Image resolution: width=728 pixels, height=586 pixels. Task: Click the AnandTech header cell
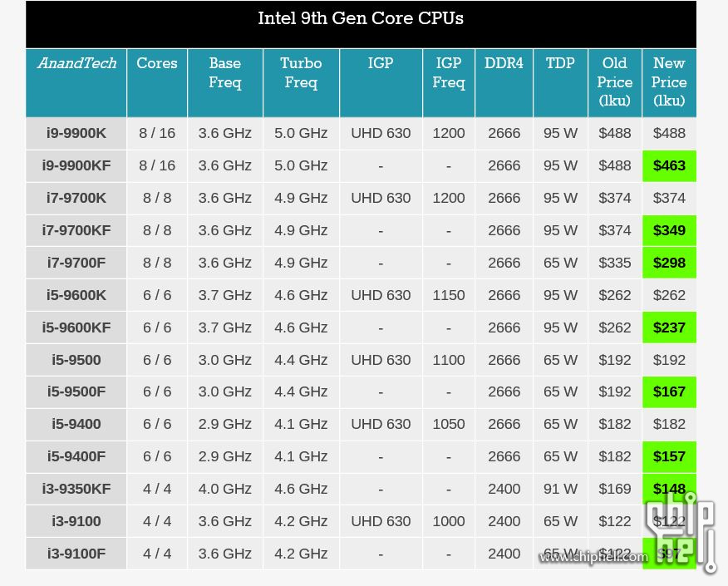[x=76, y=64]
